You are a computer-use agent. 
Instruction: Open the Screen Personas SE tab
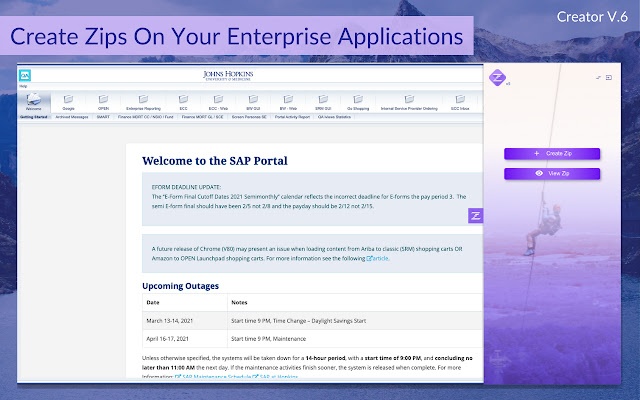[x=249, y=117]
